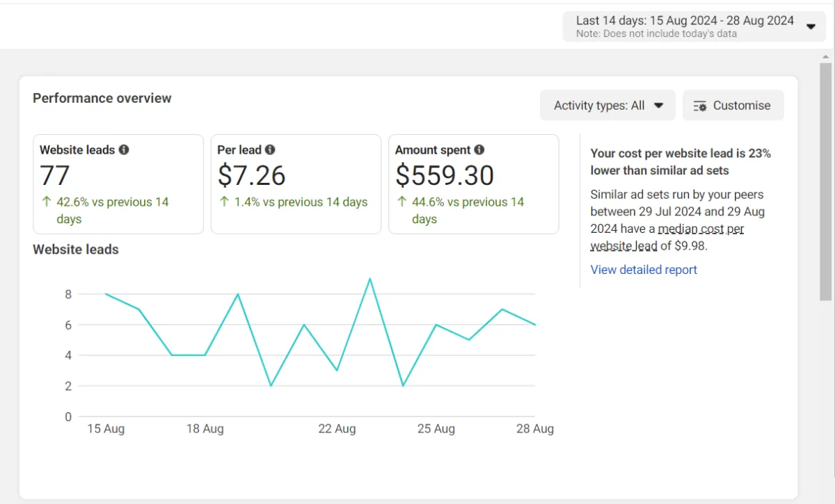Viewport: 835px width, 504px height.
Task: Click the info icon beside Website leads
Action: [124, 149]
